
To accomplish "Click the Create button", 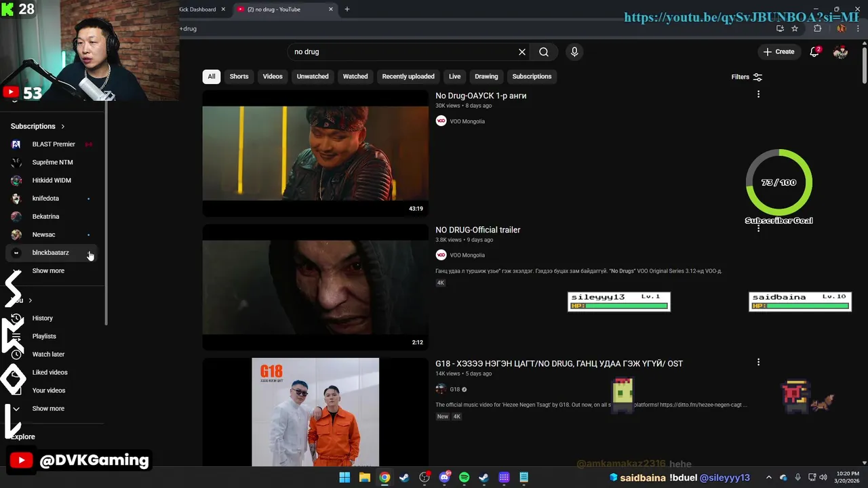I will click(x=778, y=52).
